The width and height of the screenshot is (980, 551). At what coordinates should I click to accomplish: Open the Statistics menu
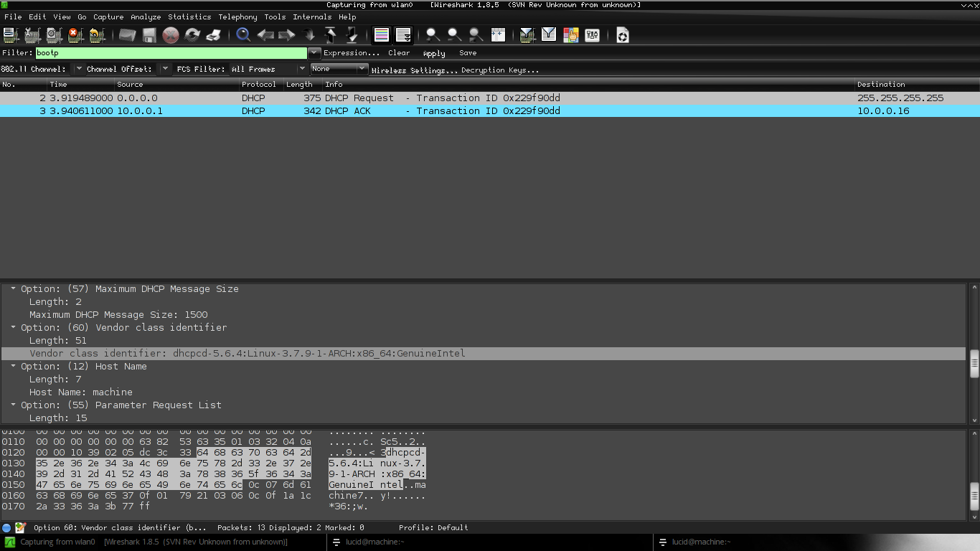189,17
